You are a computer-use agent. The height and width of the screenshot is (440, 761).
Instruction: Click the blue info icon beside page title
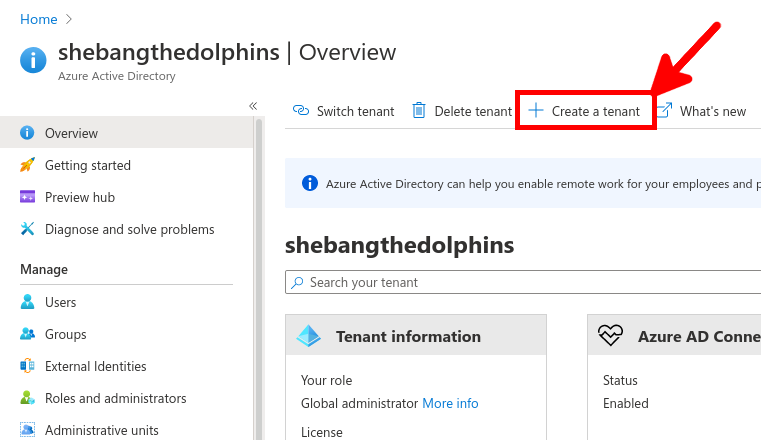[33, 60]
